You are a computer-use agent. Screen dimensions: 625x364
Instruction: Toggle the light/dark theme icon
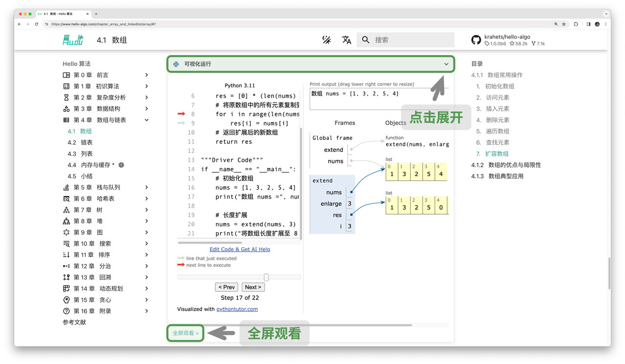tap(327, 40)
